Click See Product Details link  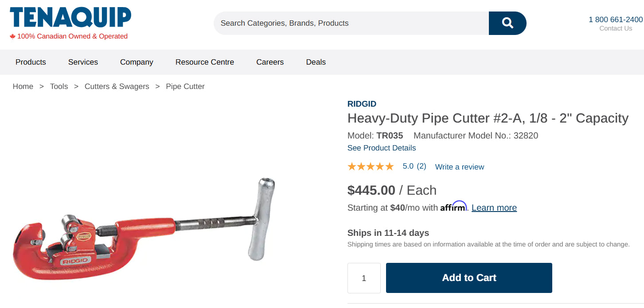[382, 148]
